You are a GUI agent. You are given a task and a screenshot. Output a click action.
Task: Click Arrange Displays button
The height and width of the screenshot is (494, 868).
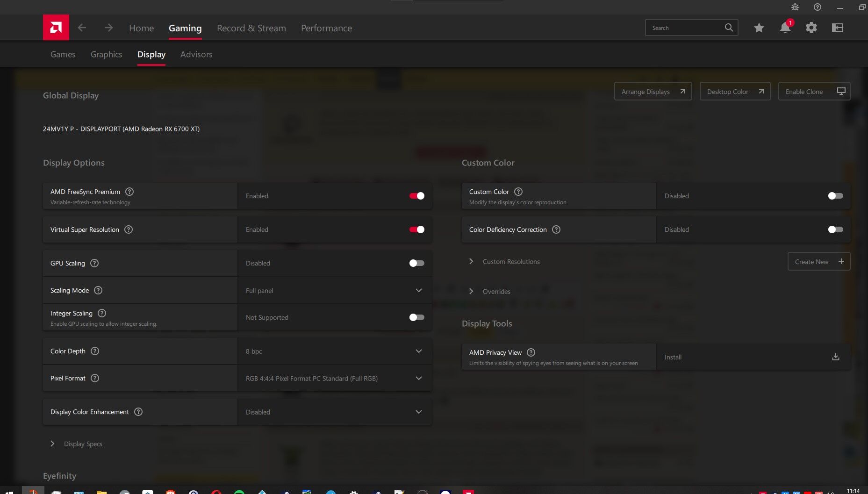[x=653, y=91]
